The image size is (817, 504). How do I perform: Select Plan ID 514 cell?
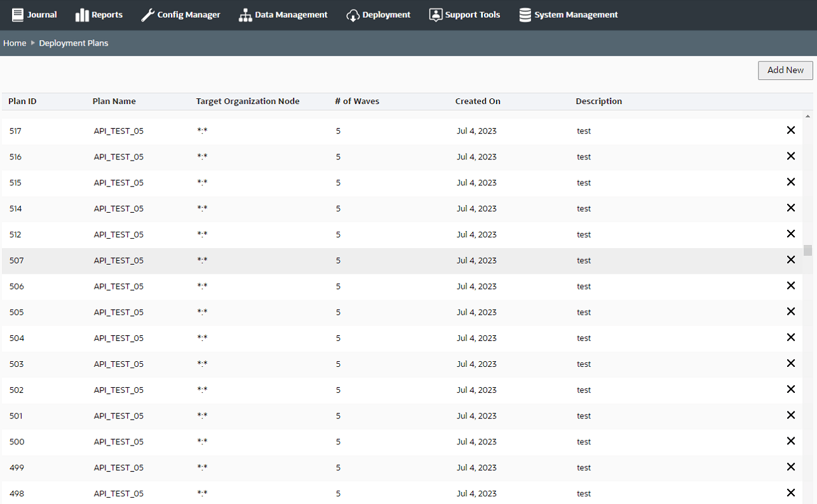click(x=15, y=209)
